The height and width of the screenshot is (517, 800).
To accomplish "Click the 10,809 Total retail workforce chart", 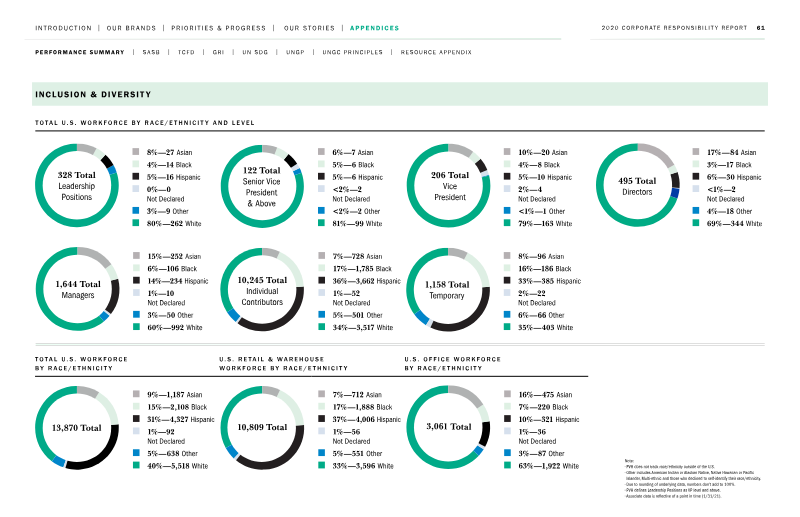I will [x=262, y=428].
